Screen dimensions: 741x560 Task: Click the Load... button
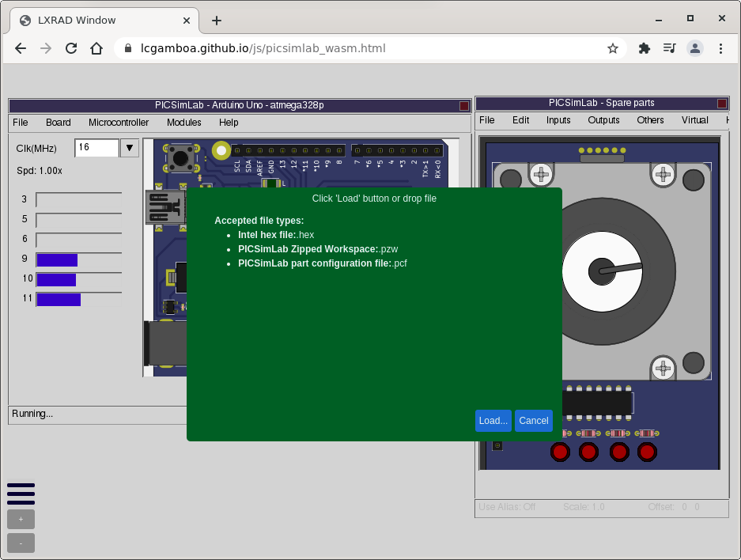[x=493, y=421]
